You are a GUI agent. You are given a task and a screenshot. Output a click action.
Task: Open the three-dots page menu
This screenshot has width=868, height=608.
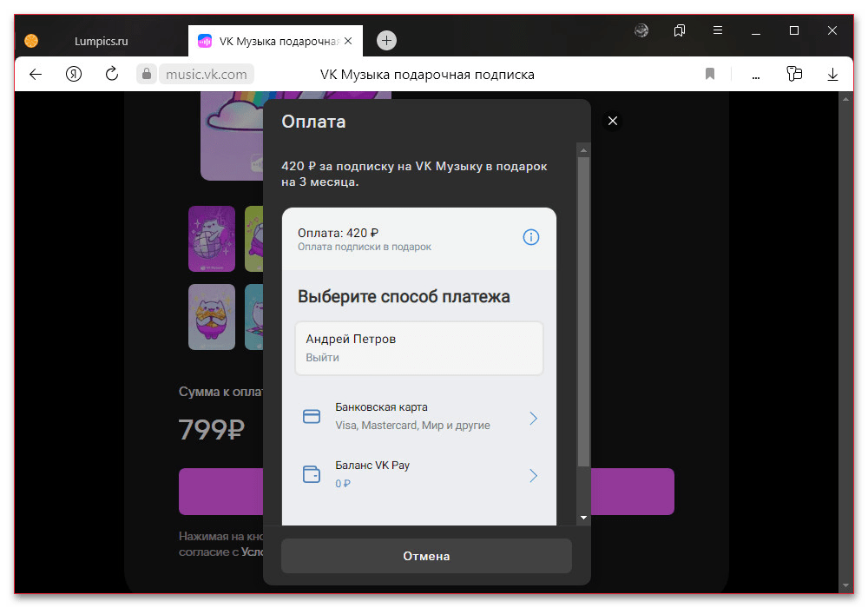coord(756,76)
